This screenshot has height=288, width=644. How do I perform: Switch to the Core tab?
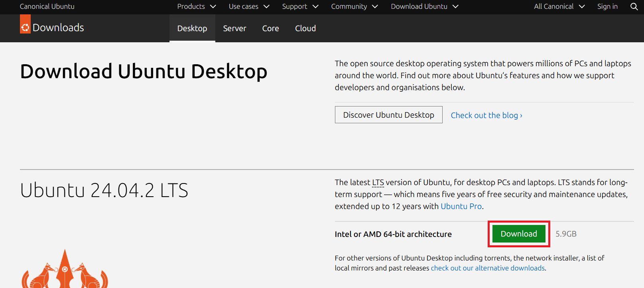coord(270,28)
